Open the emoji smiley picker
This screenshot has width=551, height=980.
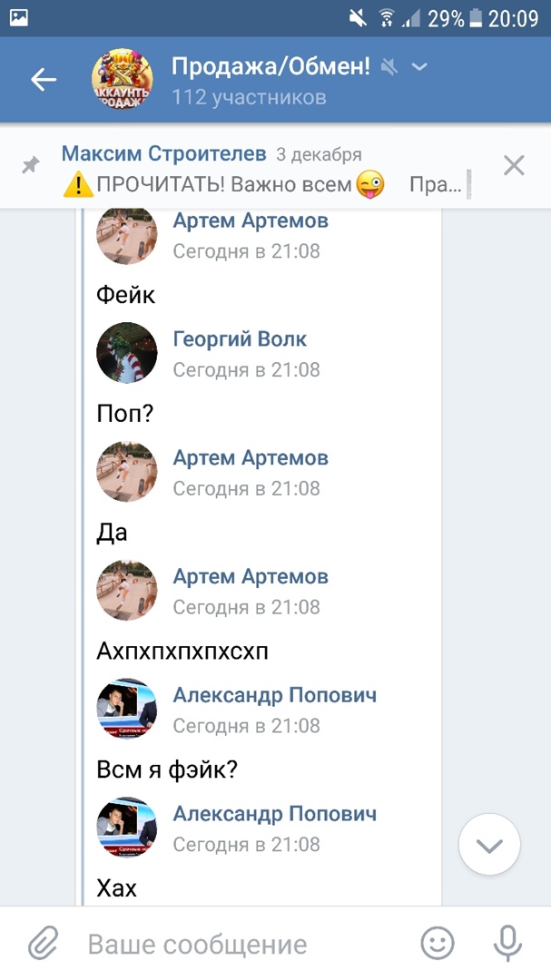438,944
